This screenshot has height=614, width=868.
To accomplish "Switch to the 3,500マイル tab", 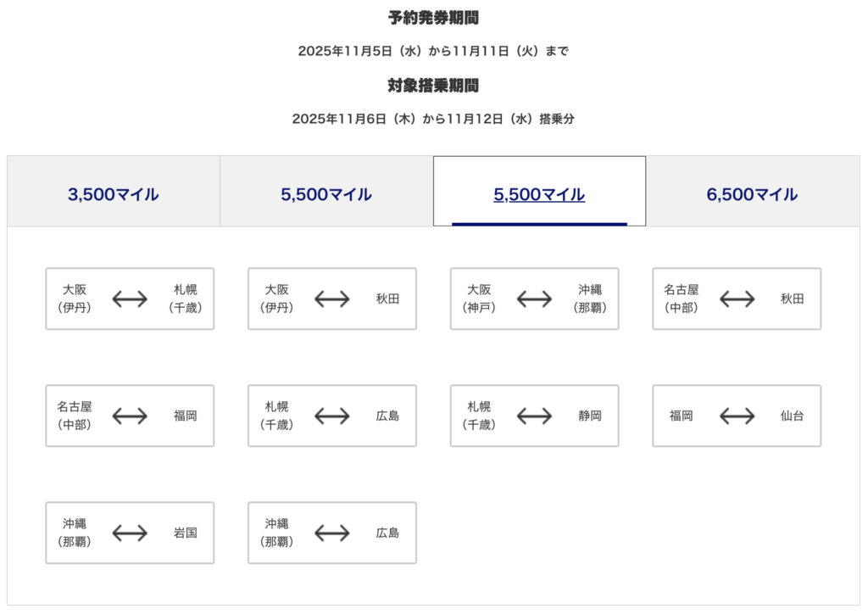I will point(114,194).
